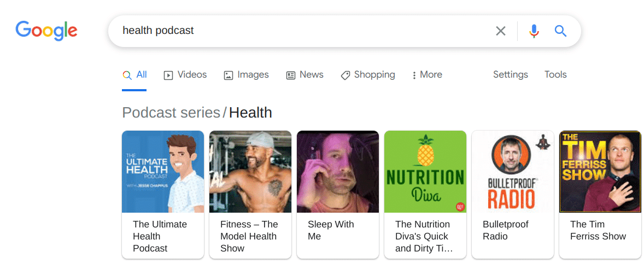Image resolution: width=644 pixels, height=275 pixels.
Task: Open the Settings menu
Action: pos(510,75)
